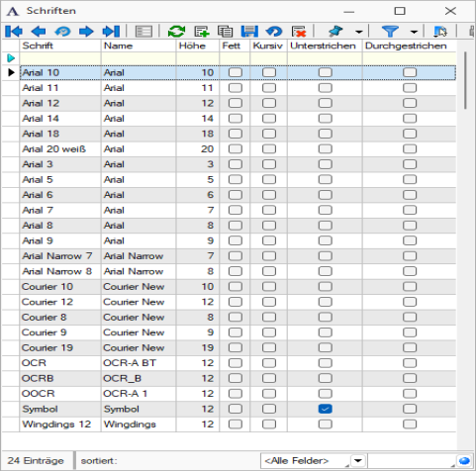Image resolution: width=476 pixels, height=471 pixels.
Task: Click the 24 Einträge status text
Action: (36, 460)
